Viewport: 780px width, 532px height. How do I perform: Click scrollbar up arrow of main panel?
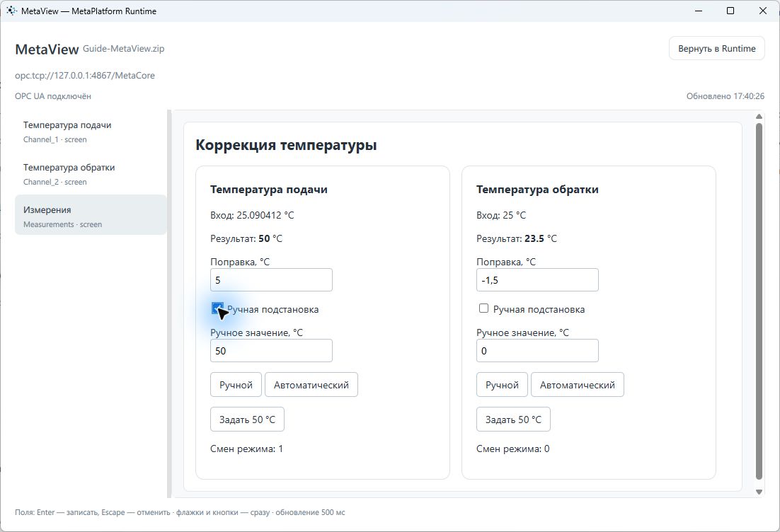[x=759, y=116]
